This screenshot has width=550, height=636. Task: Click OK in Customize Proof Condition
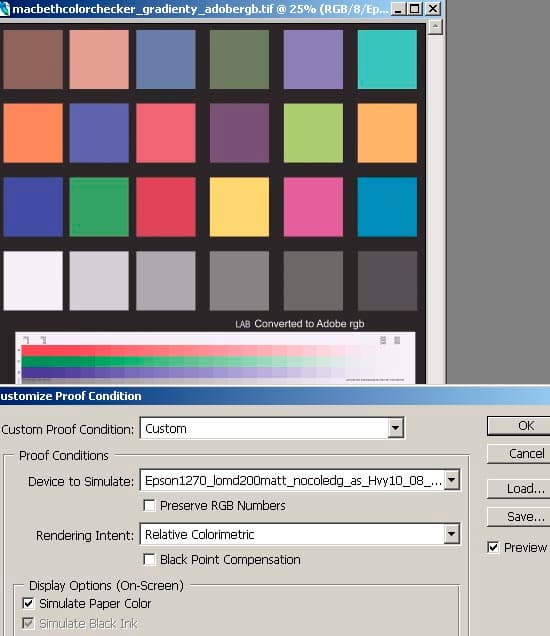(x=519, y=426)
